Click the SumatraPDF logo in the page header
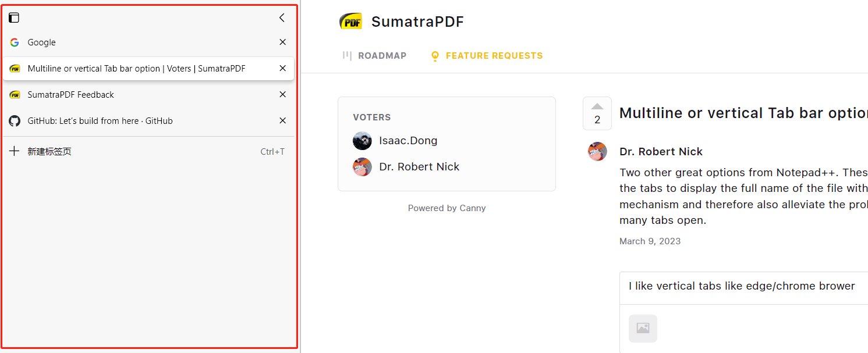This screenshot has height=353, width=868. (351, 22)
